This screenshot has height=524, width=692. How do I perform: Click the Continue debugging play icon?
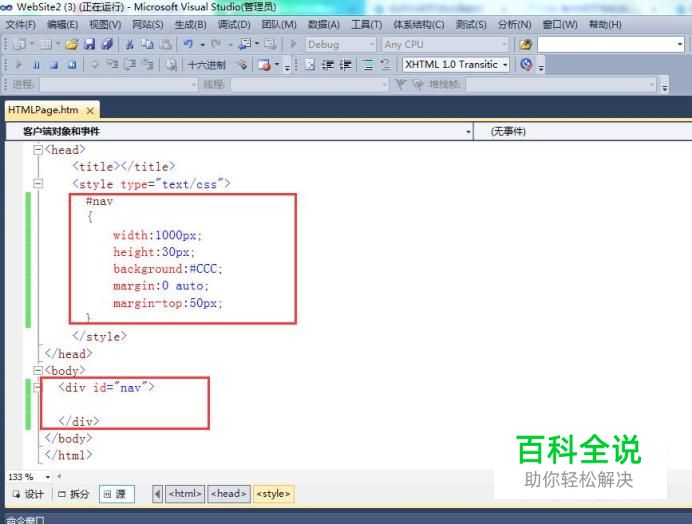point(19,65)
